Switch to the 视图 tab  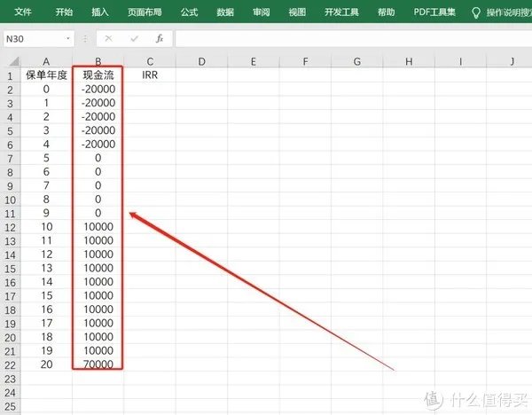coord(297,12)
